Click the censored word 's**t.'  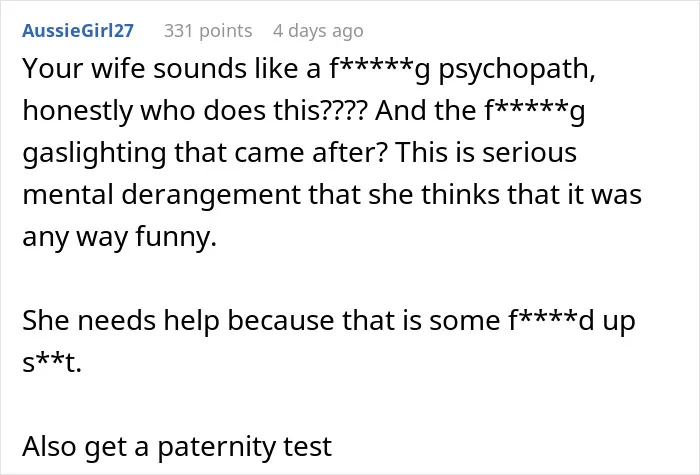tap(52, 363)
